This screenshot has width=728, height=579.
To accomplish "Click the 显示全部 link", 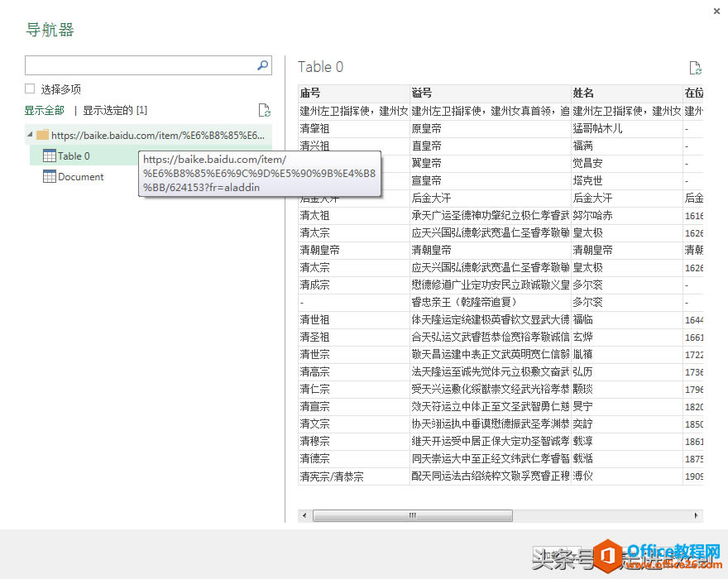I will [x=44, y=111].
